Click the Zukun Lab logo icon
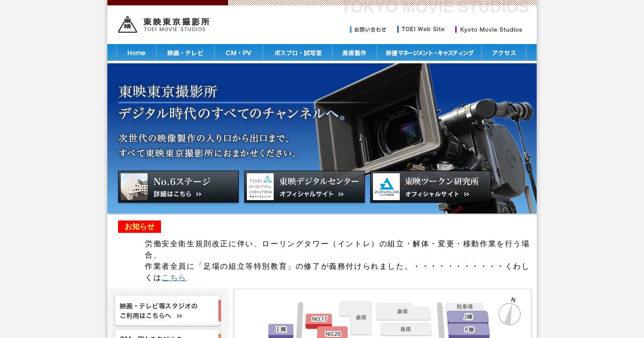Viewport: 644px width, 338px height. click(386, 187)
